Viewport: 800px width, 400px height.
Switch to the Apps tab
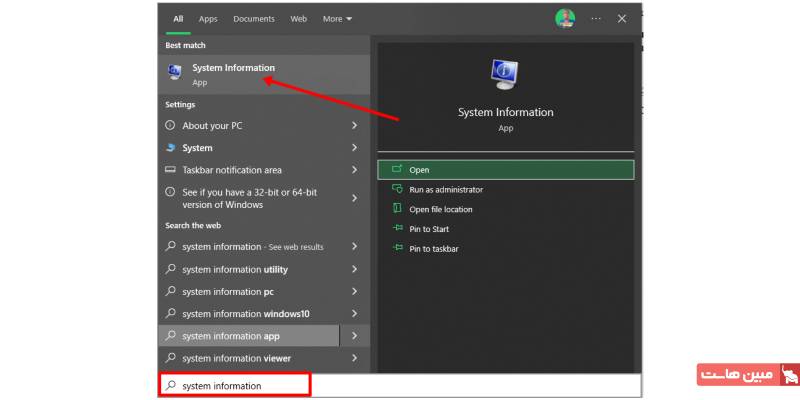tap(208, 19)
